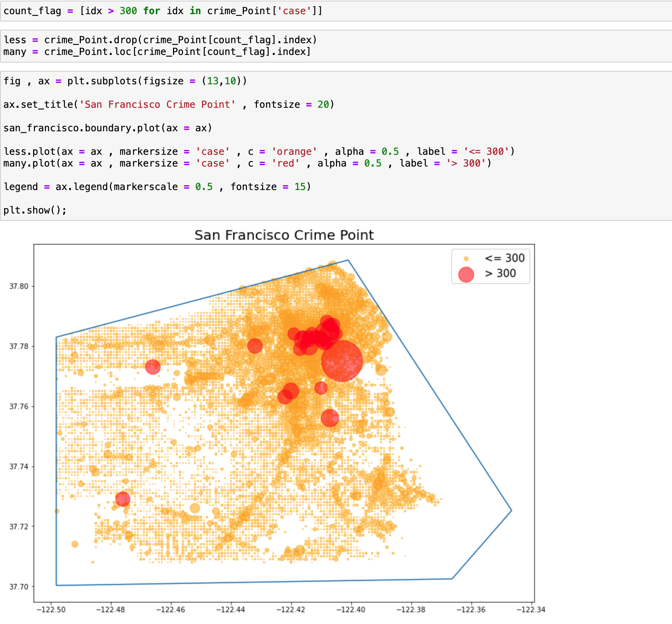The height and width of the screenshot is (624, 672).
Task: Click the san_francisco.boundary.plot line
Action: click(107, 128)
